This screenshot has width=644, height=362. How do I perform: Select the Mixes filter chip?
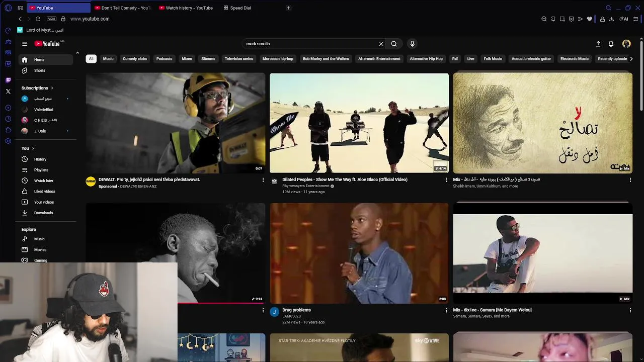[187, 59]
